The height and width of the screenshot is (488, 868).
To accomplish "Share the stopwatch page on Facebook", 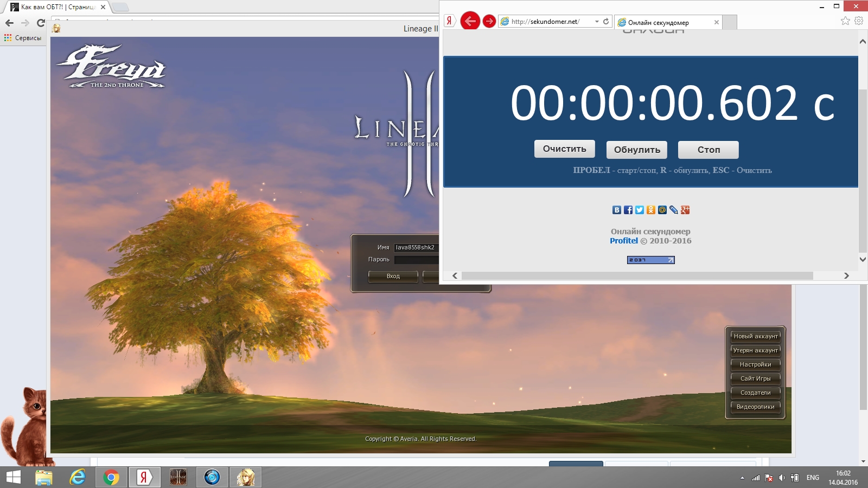I will (628, 210).
